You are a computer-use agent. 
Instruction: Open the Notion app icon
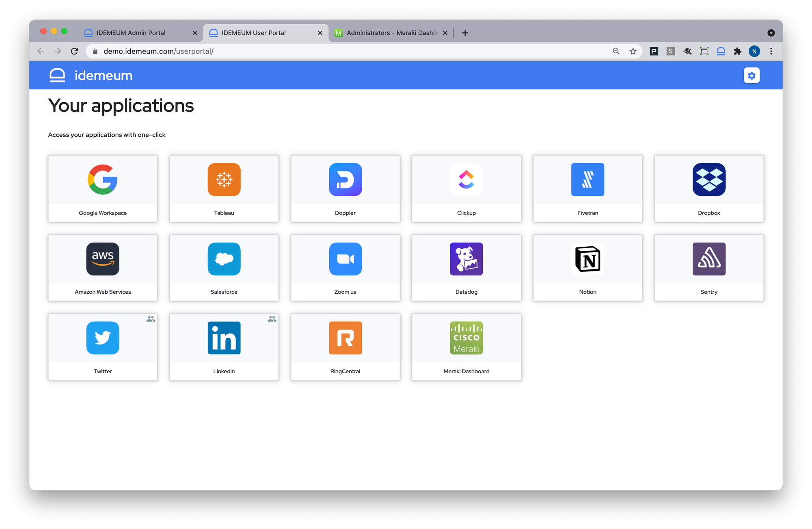(x=587, y=259)
